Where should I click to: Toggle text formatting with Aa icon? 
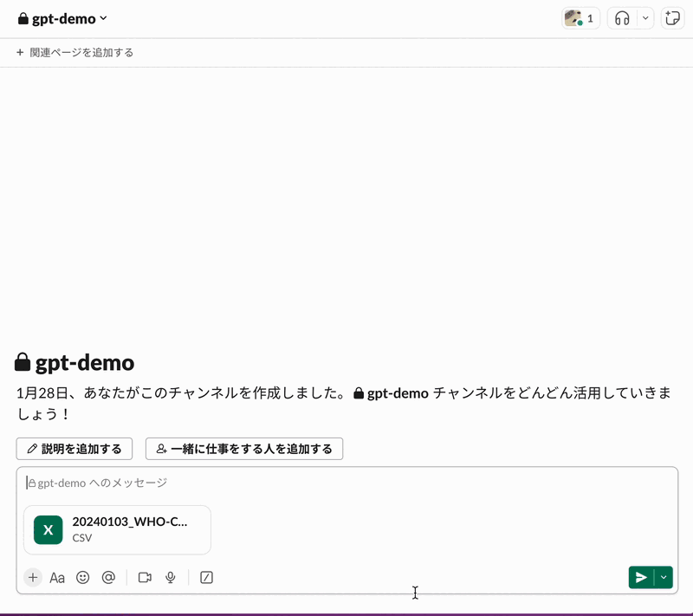coord(57,578)
